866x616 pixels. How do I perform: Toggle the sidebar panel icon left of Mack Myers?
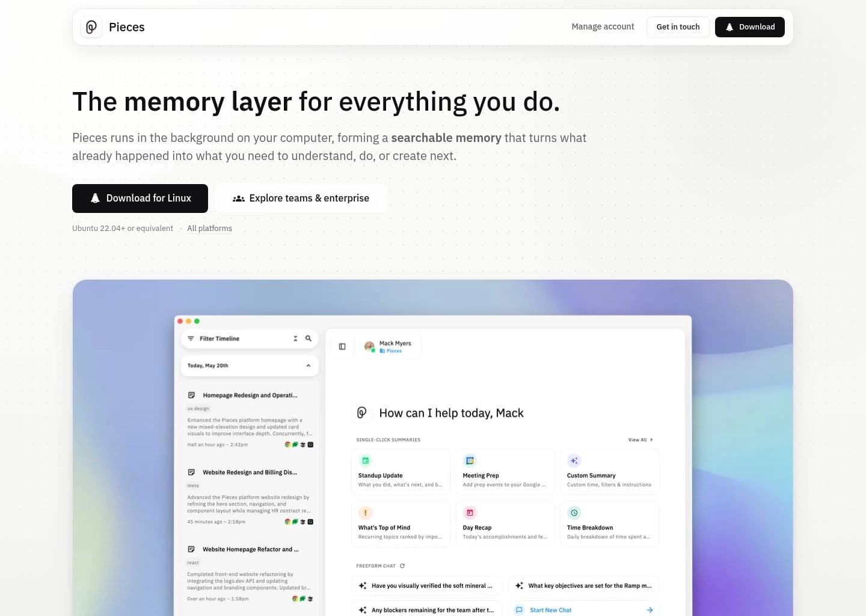342,346
